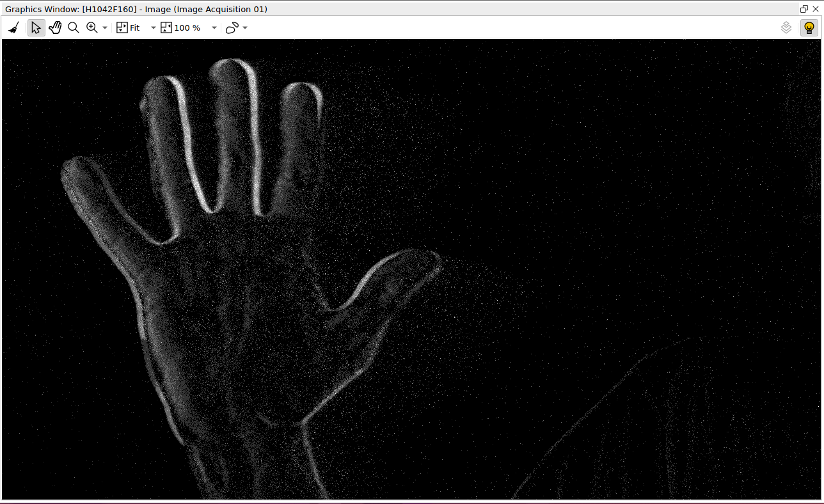
Task: Click the zoom-in plus magnifier
Action: (x=92, y=28)
